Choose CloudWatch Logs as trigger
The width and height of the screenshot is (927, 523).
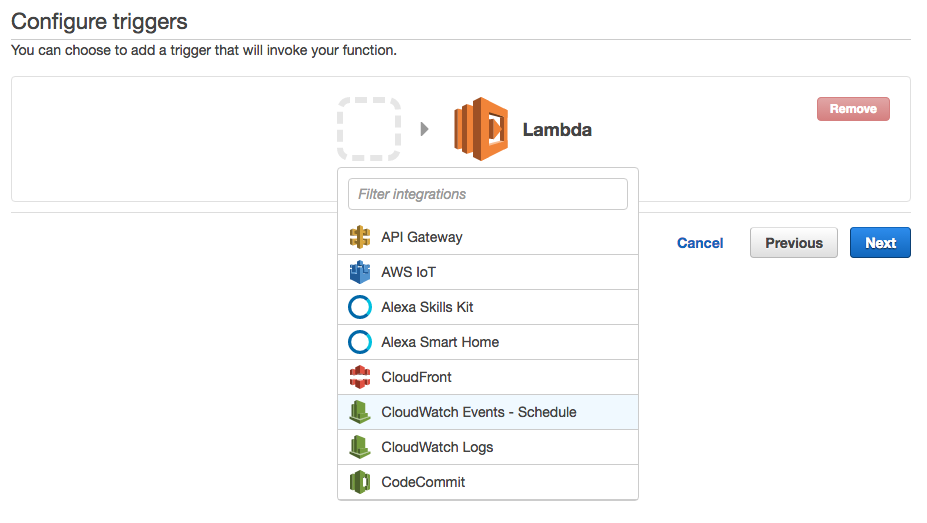pos(437,447)
